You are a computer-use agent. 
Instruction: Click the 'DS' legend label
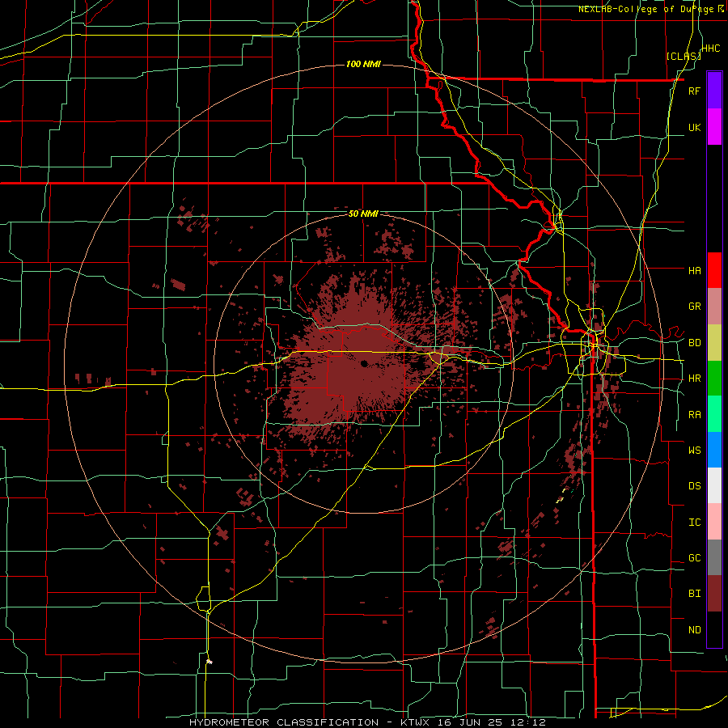(694, 486)
